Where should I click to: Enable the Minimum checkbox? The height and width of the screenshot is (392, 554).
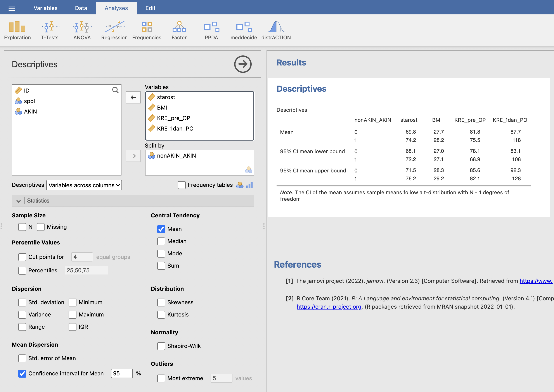[x=73, y=303]
